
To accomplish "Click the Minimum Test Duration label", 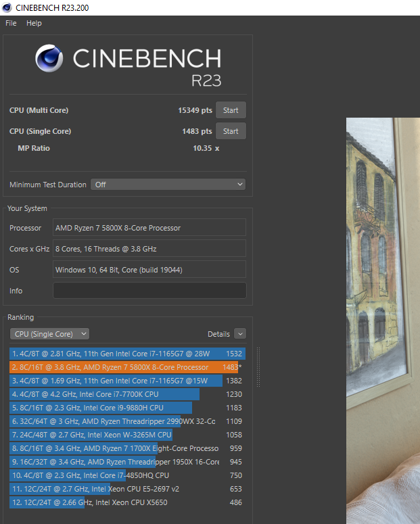I will (x=48, y=185).
